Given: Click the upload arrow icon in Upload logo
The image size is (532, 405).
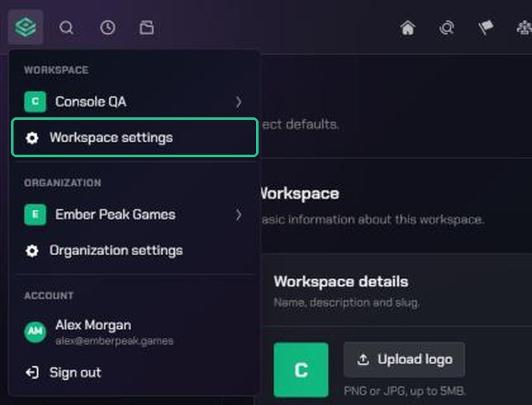Looking at the screenshot, I should tap(363, 359).
